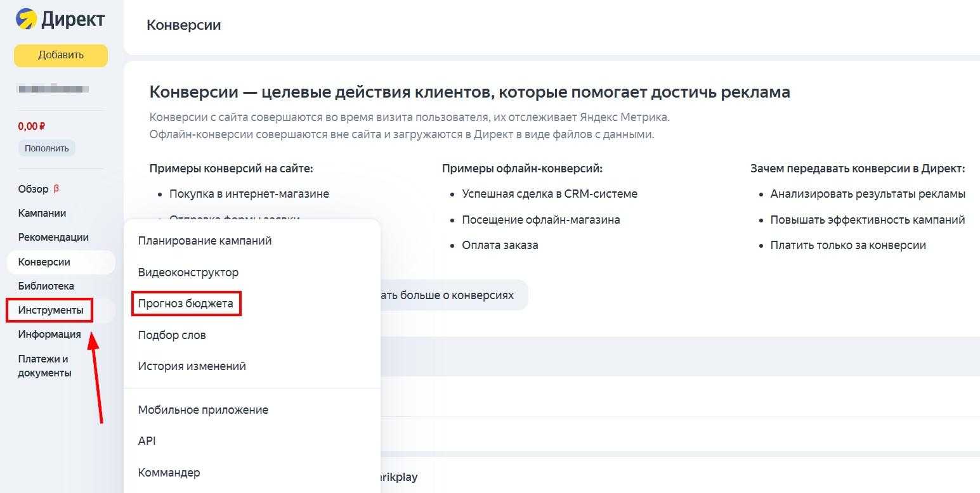Click the Покупка в интернет-магазине bullet

(x=249, y=194)
